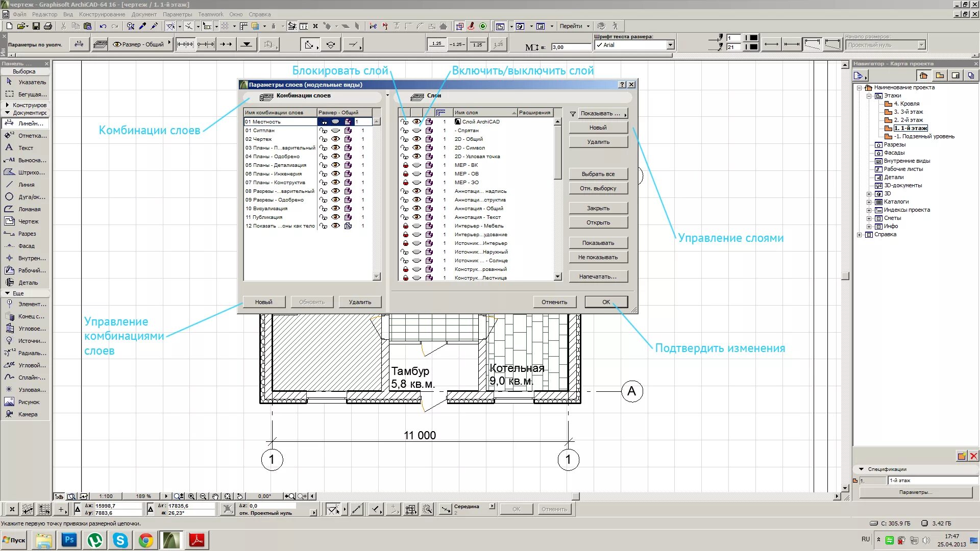
Task: Click the Save floppy disk icon
Action: click(x=36, y=26)
